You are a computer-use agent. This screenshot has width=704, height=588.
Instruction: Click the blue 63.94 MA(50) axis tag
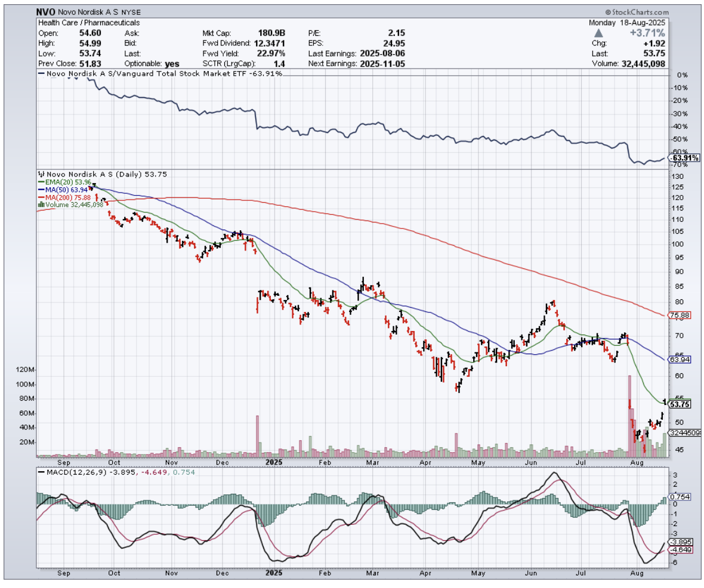[x=680, y=360]
